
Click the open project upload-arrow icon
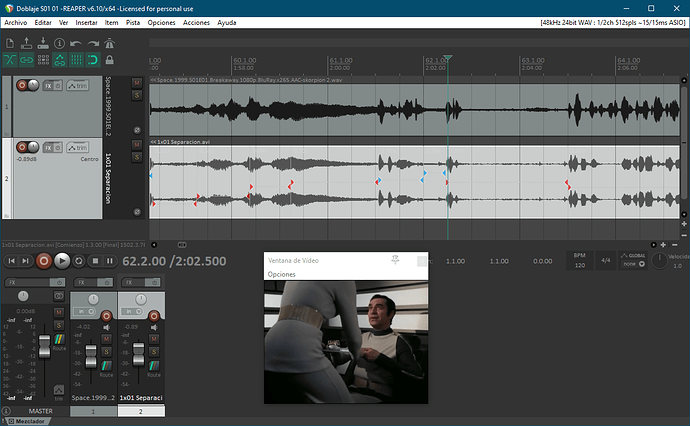click(x=26, y=43)
